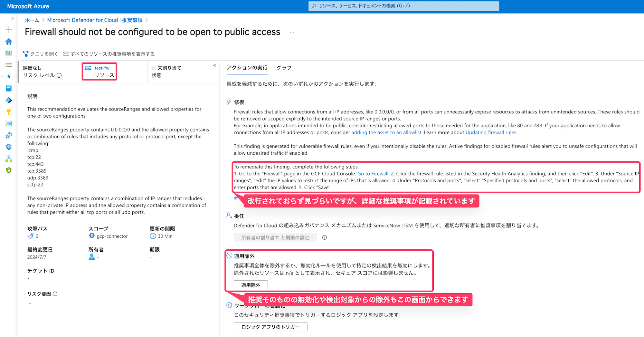The image size is (644, 337).
Task: Open the green shield lock sidebar icon
Action: pos(9,170)
